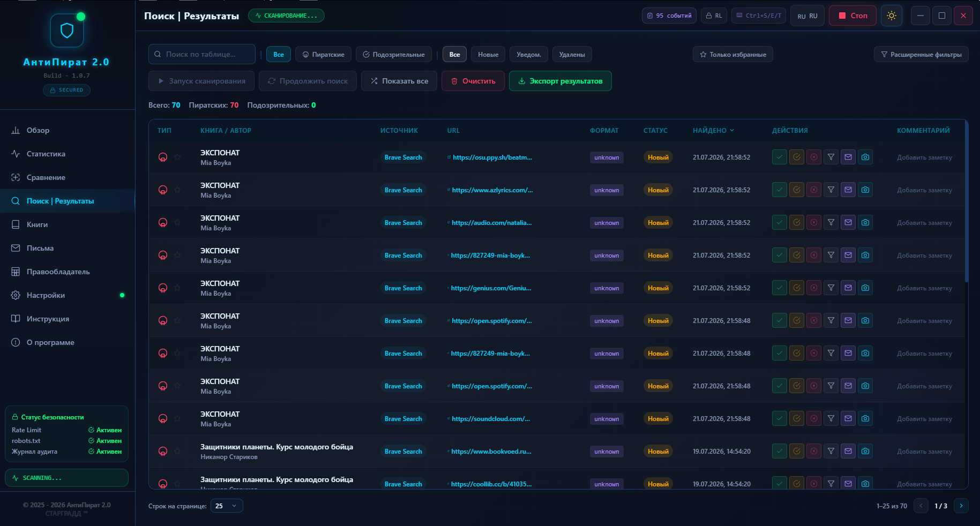Click the envelope mail icon in third row
Image resolution: width=980 pixels, height=526 pixels.
[848, 222]
